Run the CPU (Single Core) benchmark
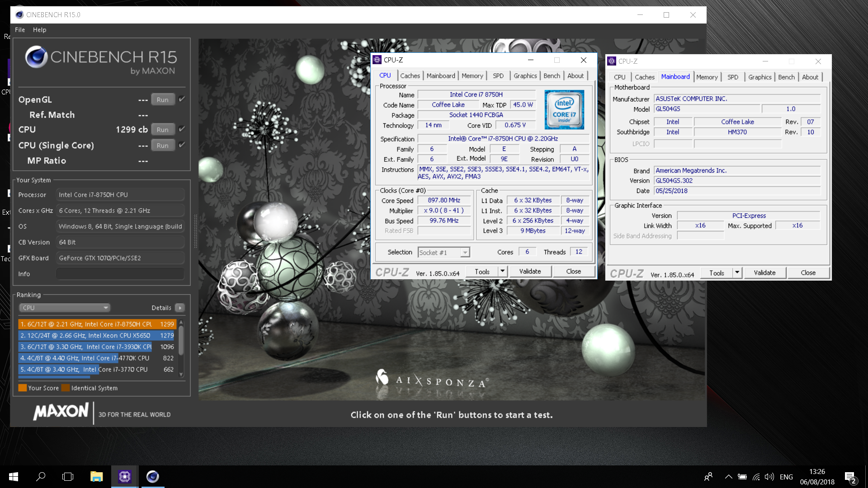The width and height of the screenshot is (868, 488). click(x=163, y=145)
